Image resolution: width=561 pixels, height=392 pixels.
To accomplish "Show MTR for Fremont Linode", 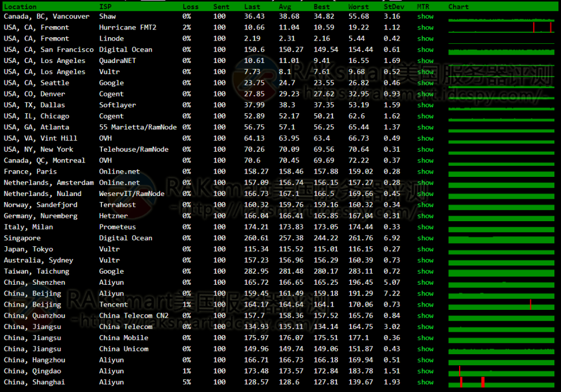I will [425, 39].
